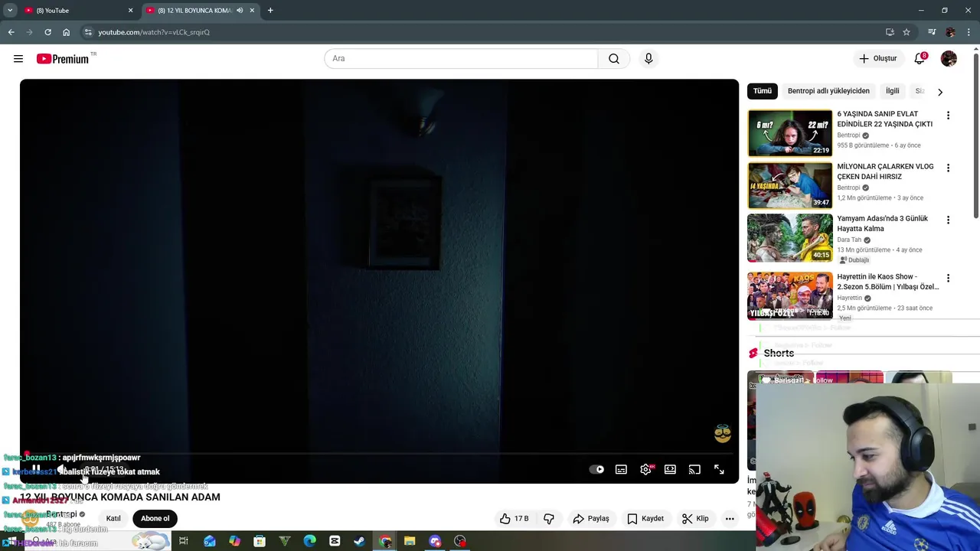This screenshot has width=980, height=551.
Task: Subscribe with the Abone ol button
Action: click(155, 519)
